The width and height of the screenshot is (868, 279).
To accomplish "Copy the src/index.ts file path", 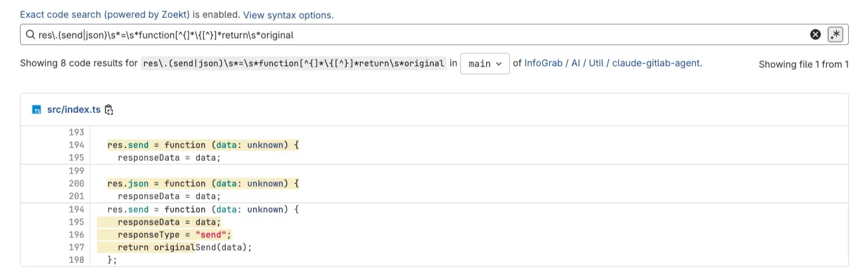I will pyautogui.click(x=110, y=110).
